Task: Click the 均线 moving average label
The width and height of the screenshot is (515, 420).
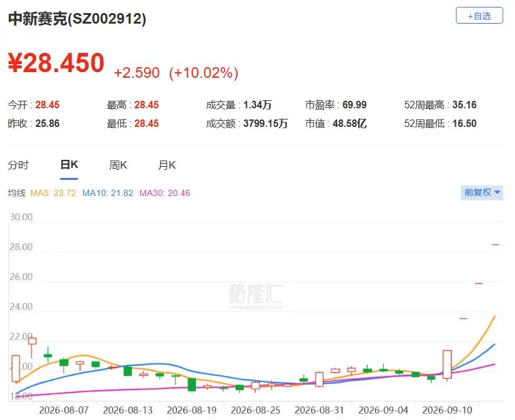Action: click(17, 193)
